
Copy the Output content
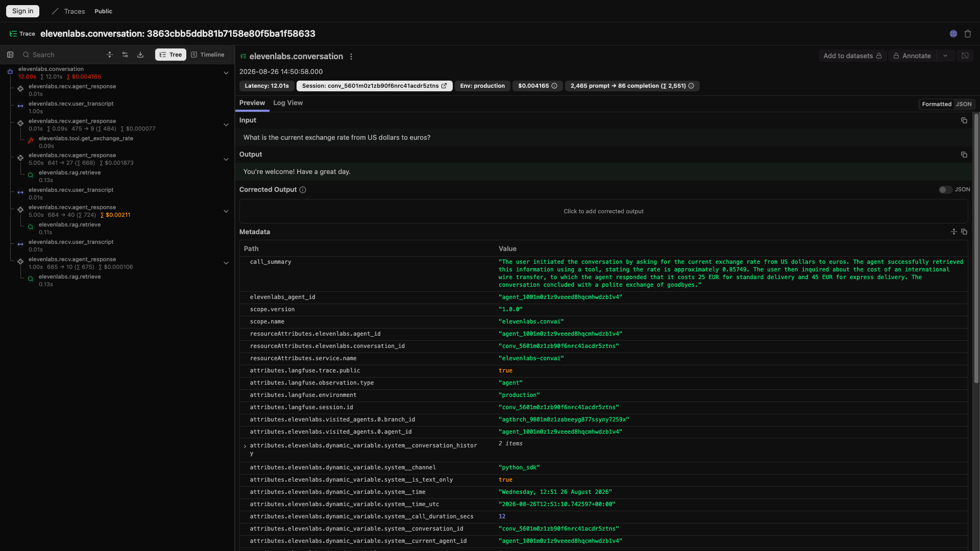(x=964, y=155)
